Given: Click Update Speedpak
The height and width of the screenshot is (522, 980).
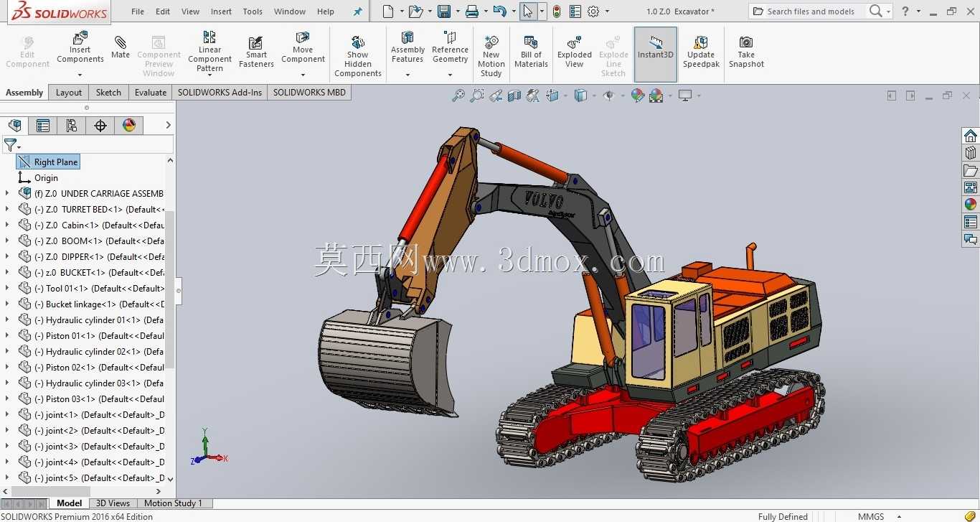Looking at the screenshot, I should click(x=701, y=52).
